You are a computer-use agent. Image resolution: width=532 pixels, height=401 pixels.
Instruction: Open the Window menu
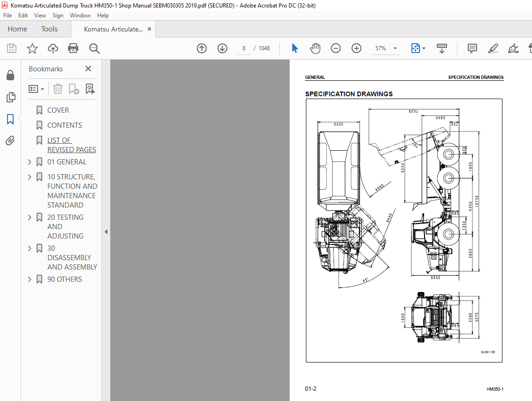80,15
